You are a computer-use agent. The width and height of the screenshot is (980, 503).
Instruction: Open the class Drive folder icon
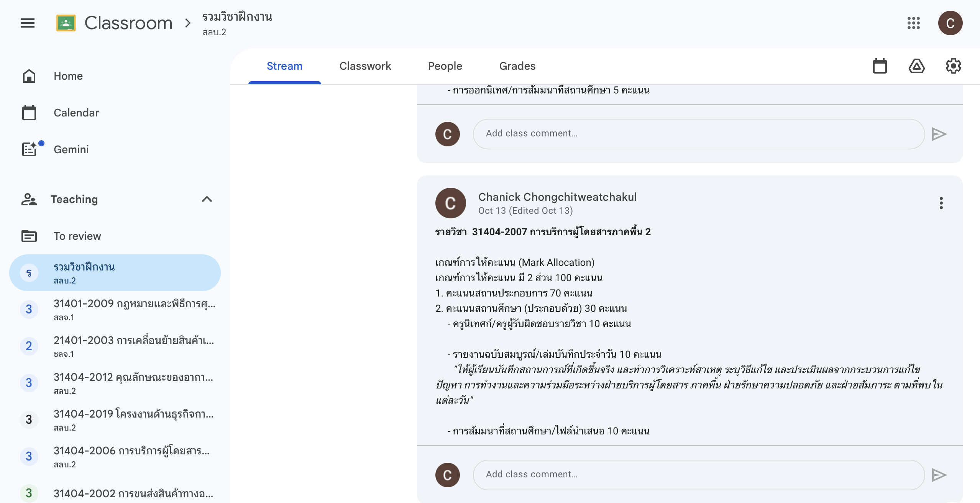[x=917, y=66]
